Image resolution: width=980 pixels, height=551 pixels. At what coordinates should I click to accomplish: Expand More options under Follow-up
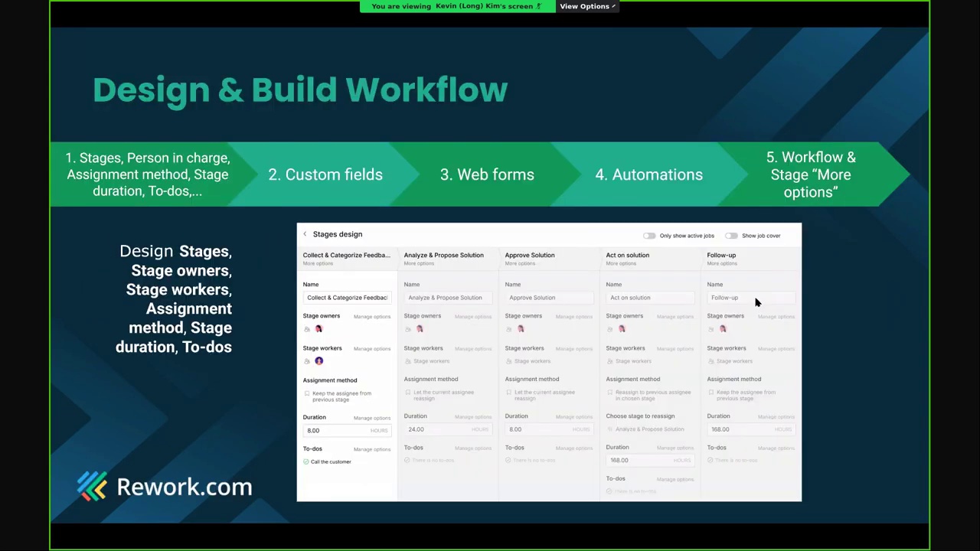click(722, 263)
